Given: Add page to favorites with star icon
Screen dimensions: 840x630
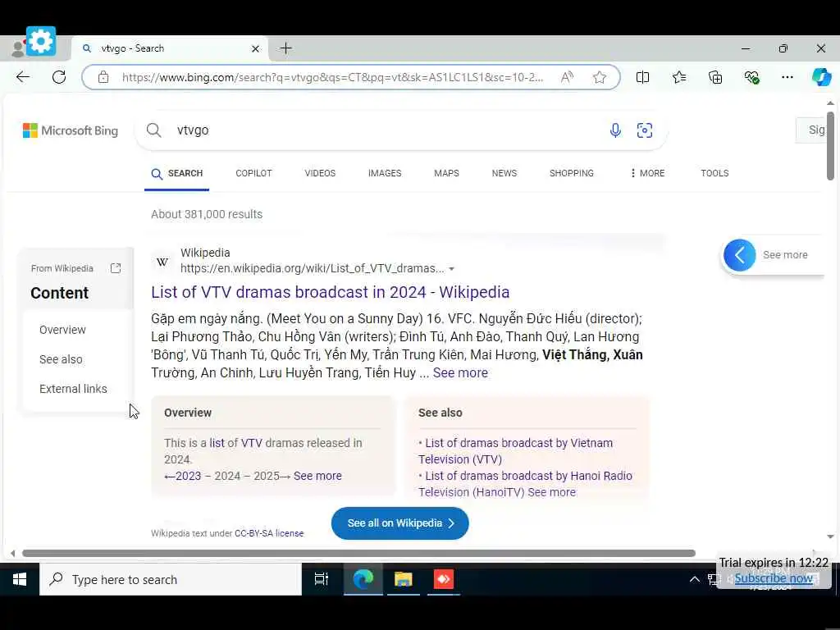Looking at the screenshot, I should click(600, 77).
